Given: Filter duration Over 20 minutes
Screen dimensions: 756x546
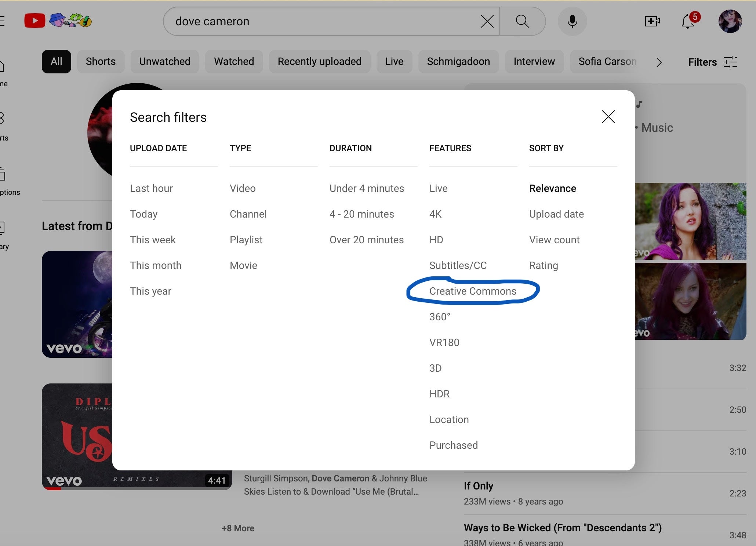Looking at the screenshot, I should click(366, 240).
